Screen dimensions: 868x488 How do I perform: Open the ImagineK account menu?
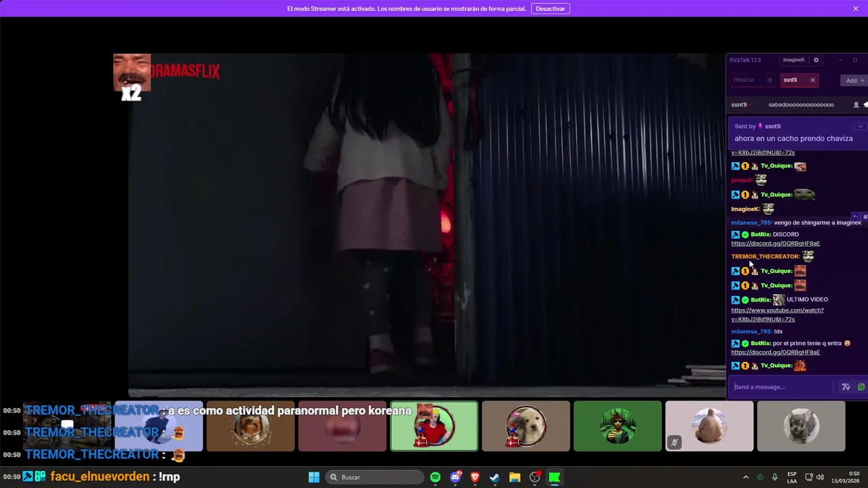click(x=793, y=60)
